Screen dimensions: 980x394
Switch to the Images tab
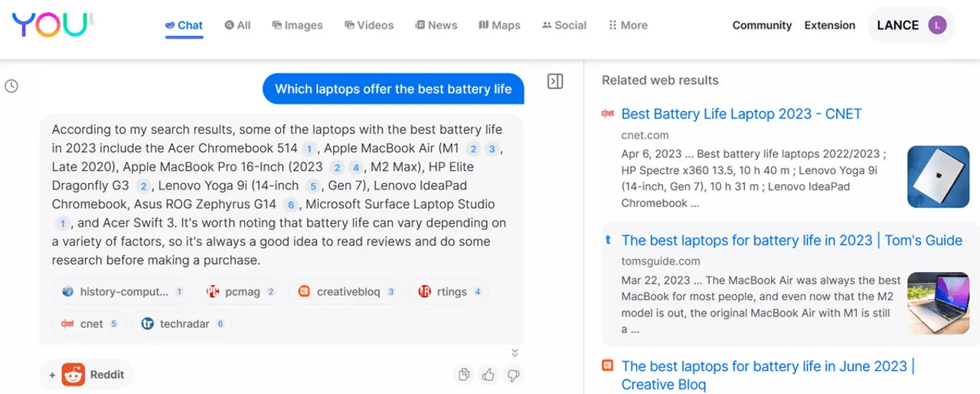(297, 25)
